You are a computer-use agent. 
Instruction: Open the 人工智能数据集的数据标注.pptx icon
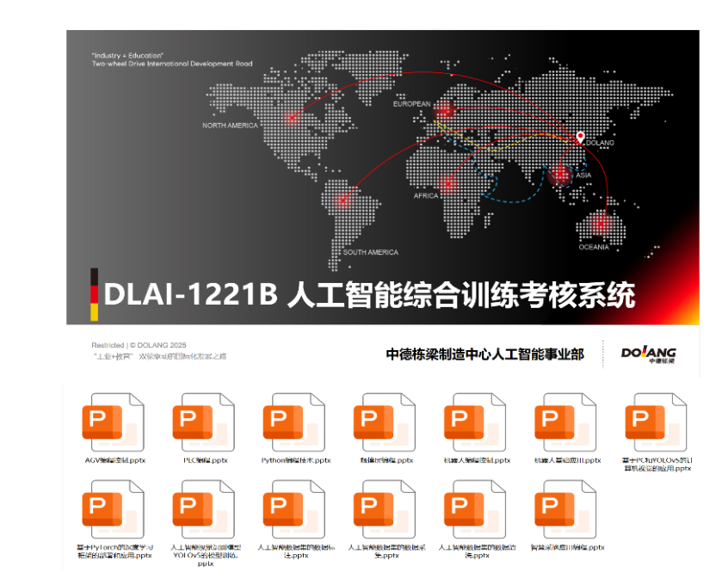tap(294, 509)
